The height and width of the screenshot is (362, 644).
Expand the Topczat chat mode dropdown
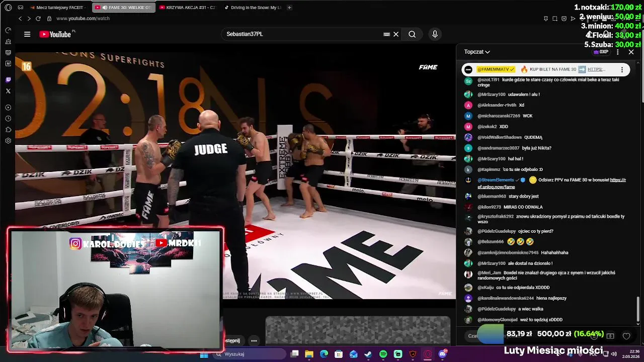(x=477, y=52)
